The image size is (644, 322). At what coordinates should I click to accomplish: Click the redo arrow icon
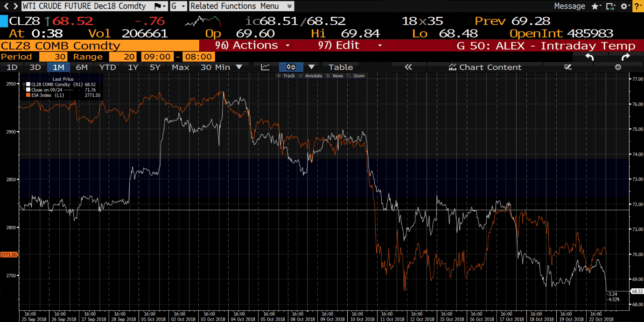coord(625,57)
